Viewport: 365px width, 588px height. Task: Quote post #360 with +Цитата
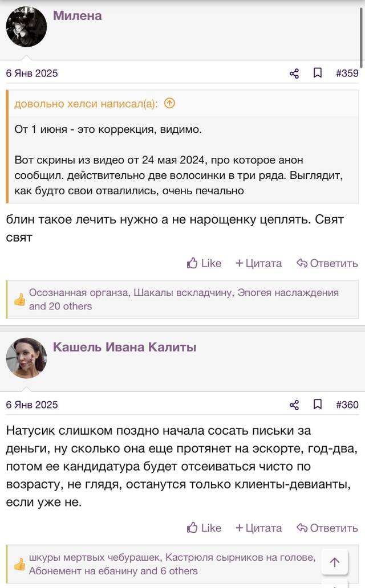tap(258, 528)
